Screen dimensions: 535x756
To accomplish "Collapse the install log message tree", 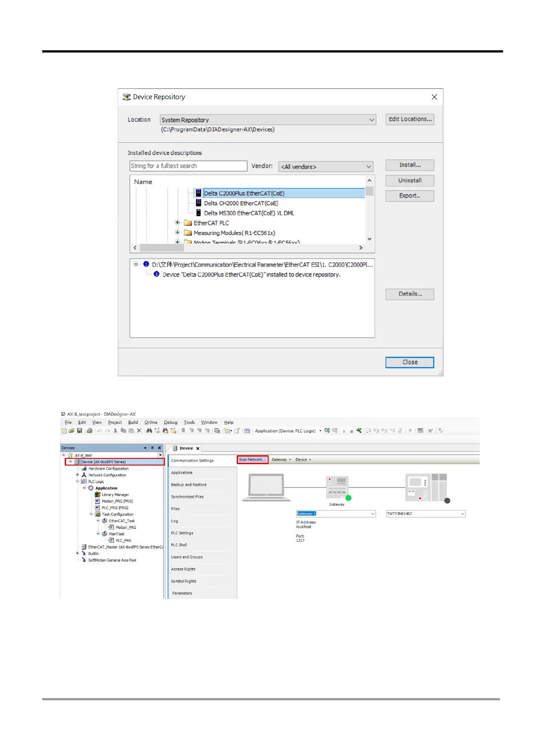I will tap(136, 264).
